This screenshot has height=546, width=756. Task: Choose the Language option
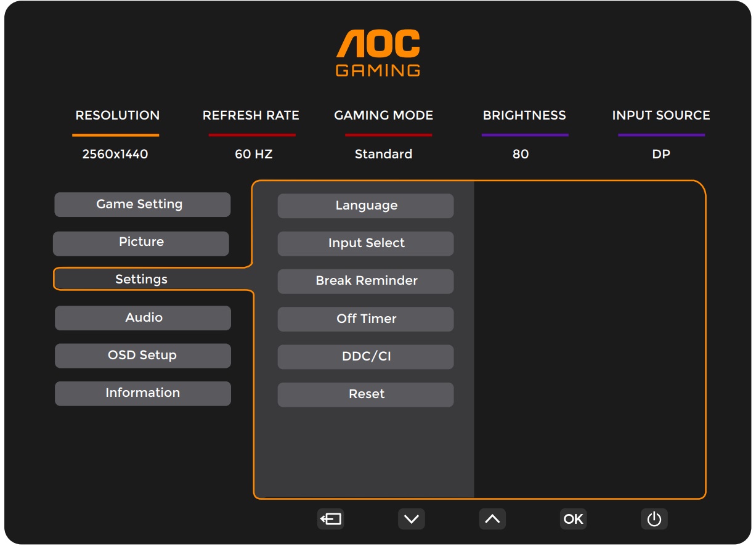pos(365,206)
